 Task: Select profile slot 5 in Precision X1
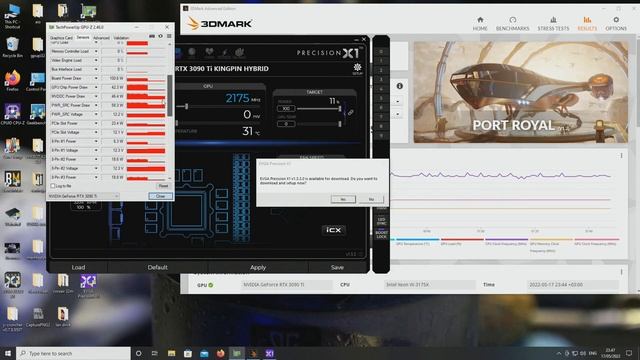pos(381,98)
